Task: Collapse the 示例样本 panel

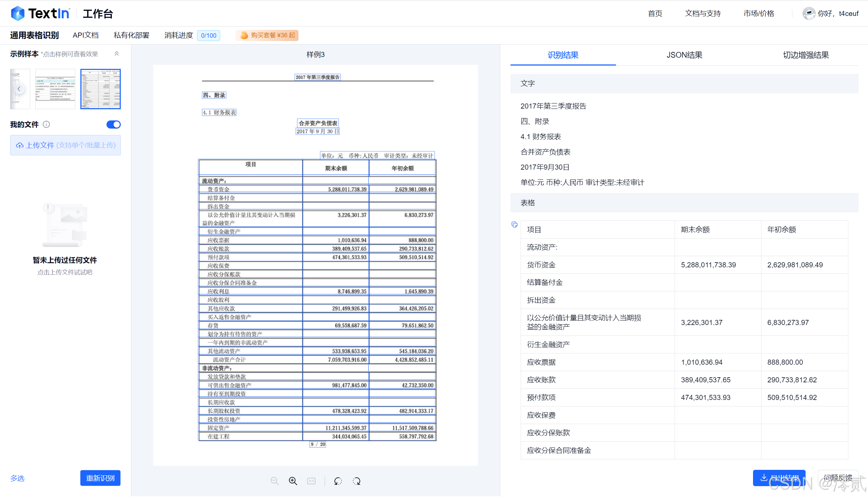Action: point(117,54)
